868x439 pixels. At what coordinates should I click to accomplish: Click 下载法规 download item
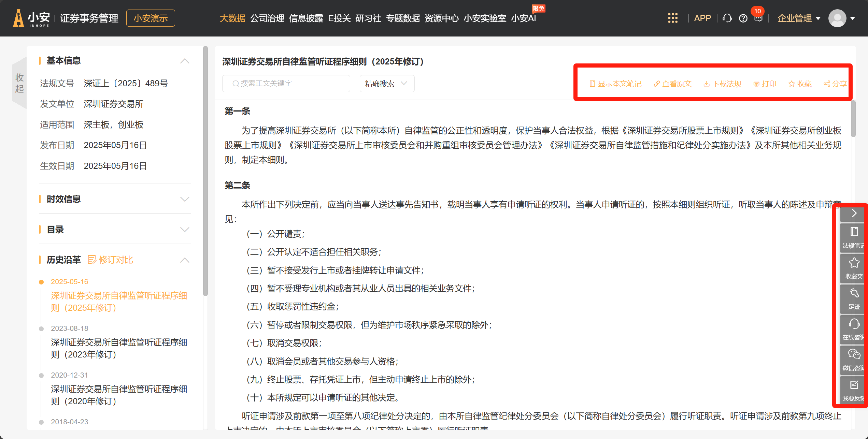point(722,84)
